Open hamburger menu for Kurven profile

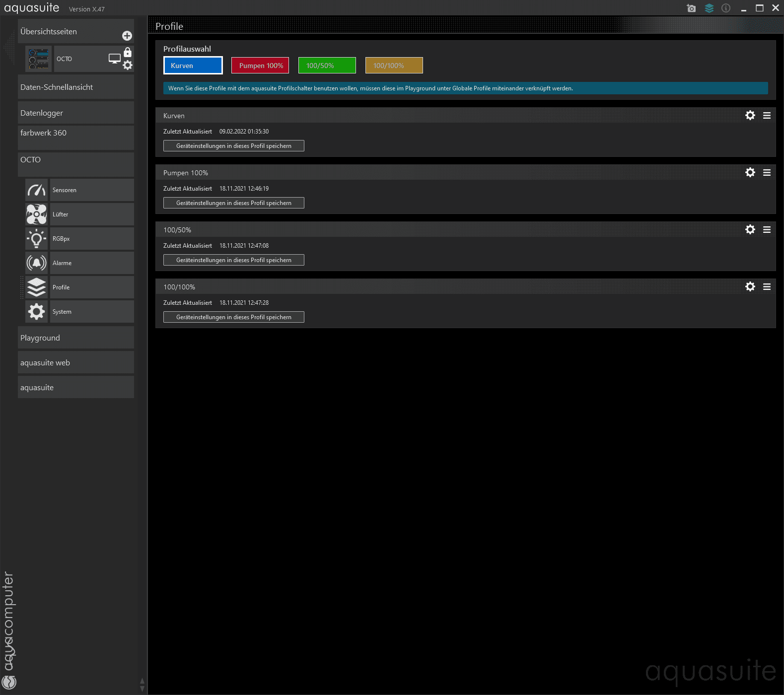point(767,115)
